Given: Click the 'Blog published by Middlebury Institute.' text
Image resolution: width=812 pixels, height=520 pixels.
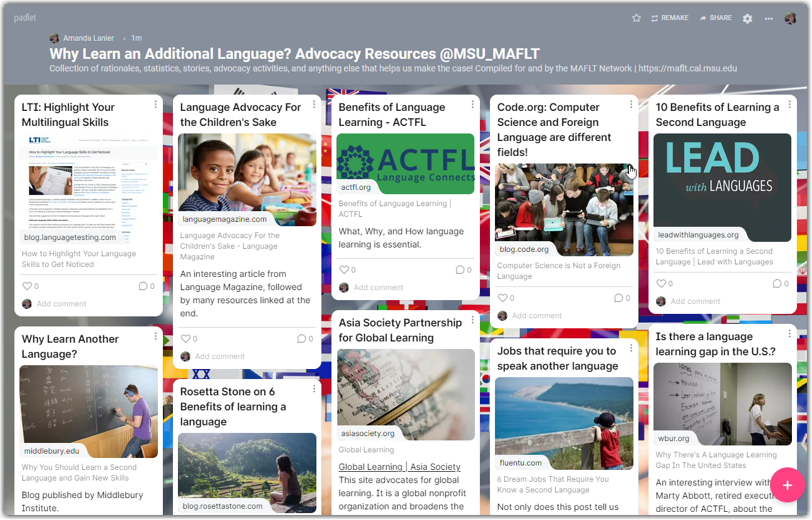Looking at the screenshot, I should [83, 501].
